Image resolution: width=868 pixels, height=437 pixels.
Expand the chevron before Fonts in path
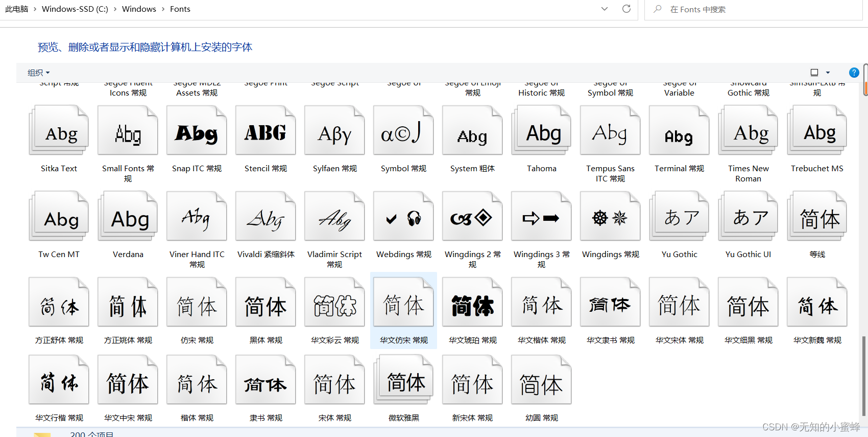(163, 9)
